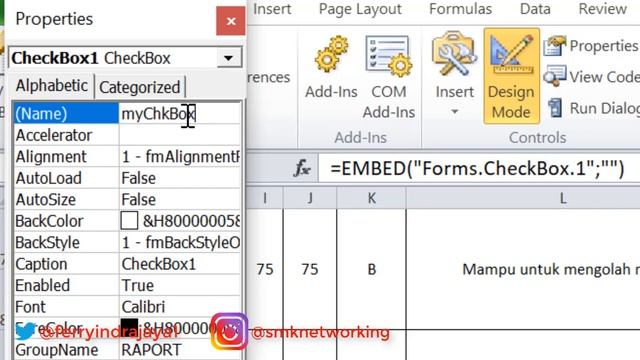The image size is (640, 360).
Task: Open the Insert ribbon tab
Action: [x=272, y=9]
